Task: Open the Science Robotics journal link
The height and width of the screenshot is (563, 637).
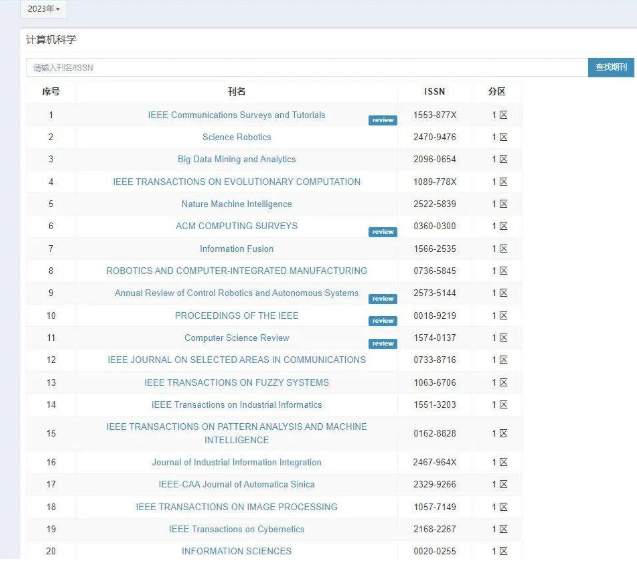Action: 236,137
